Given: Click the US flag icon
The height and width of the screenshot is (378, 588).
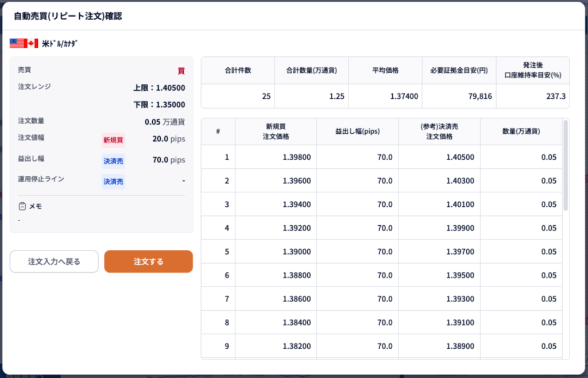Looking at the screenshot, I should point(18,43).
